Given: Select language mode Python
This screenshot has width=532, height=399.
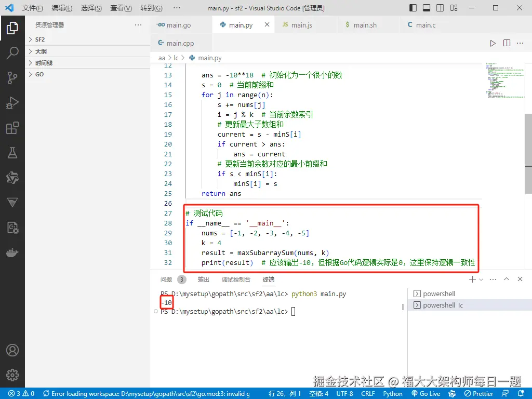Looking at the screenshot, I should point(393,394).
